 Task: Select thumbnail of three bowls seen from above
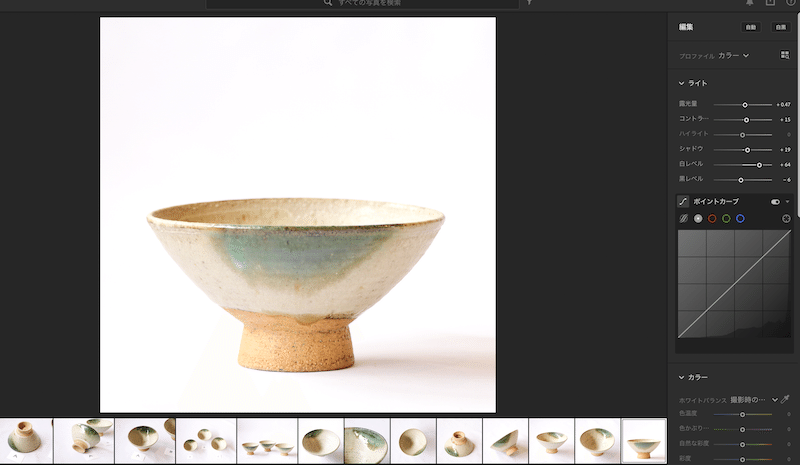pyautogui.click(x=206, y=440)
